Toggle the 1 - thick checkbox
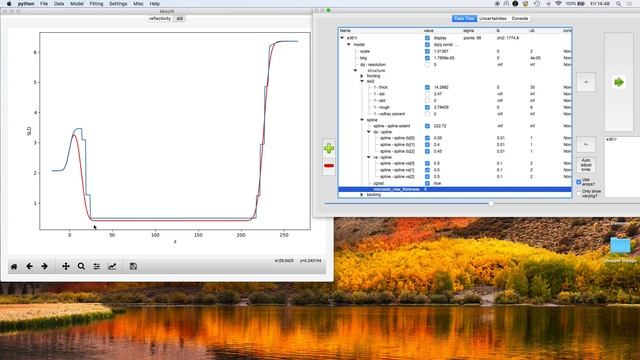The image size is (640, 360). tap(427, 87)
